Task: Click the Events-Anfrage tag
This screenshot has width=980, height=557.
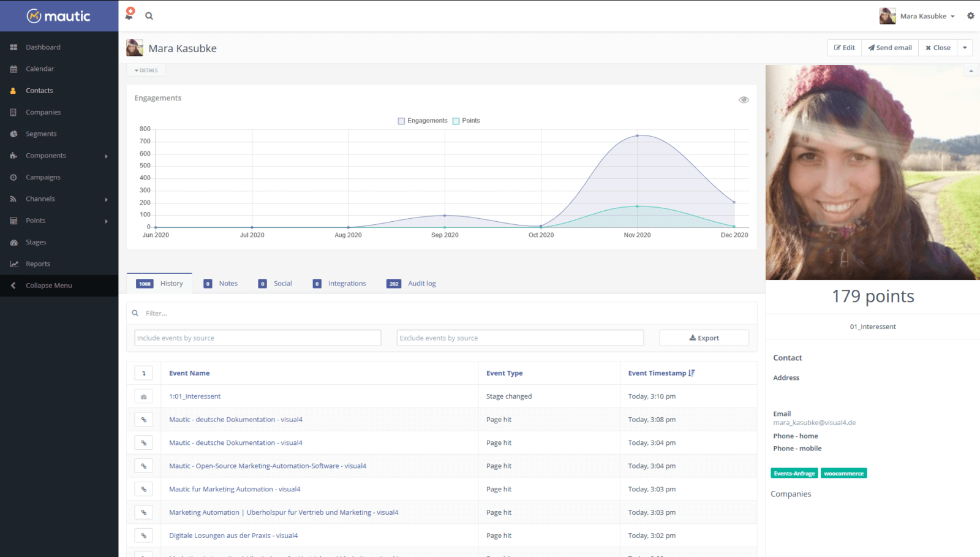Action: coord(794,474)
